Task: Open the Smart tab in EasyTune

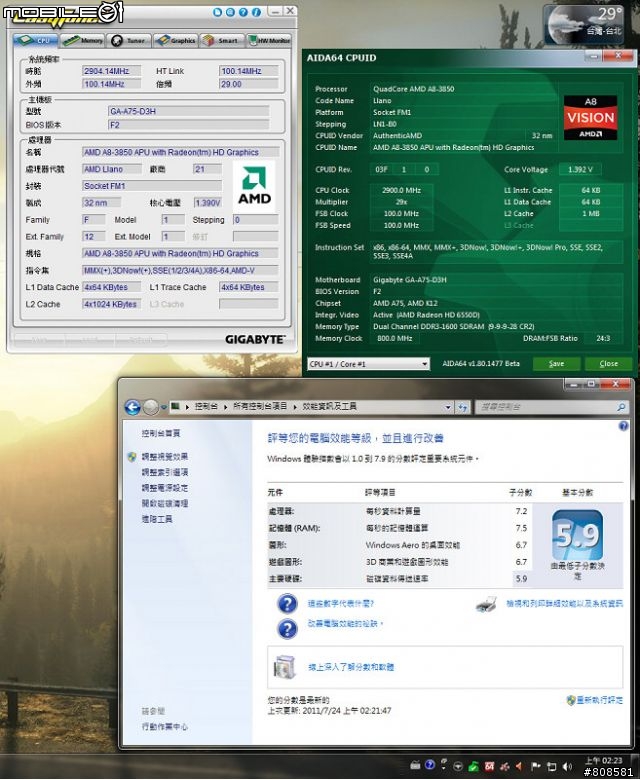Action: pyautogui.click(x=222, y=40)
